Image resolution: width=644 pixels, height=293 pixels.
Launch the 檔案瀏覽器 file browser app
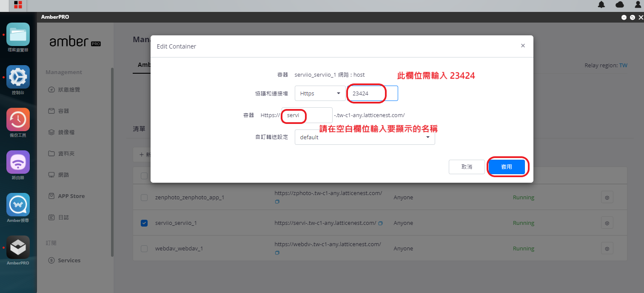18,34
